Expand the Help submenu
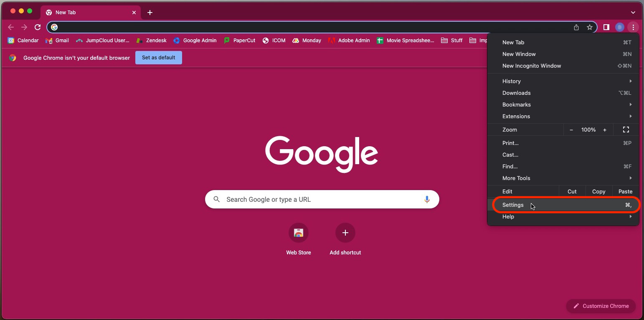644x320 pixels. pos(563,216)
